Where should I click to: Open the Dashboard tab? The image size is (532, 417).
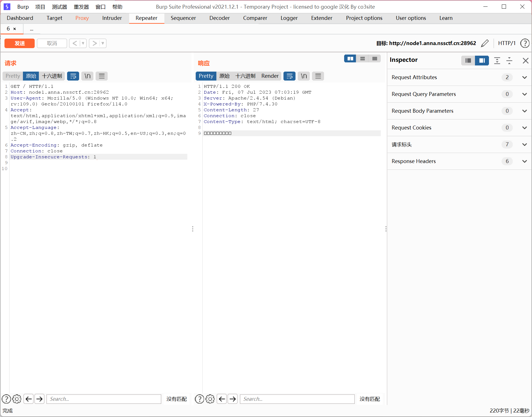[20, 18]
